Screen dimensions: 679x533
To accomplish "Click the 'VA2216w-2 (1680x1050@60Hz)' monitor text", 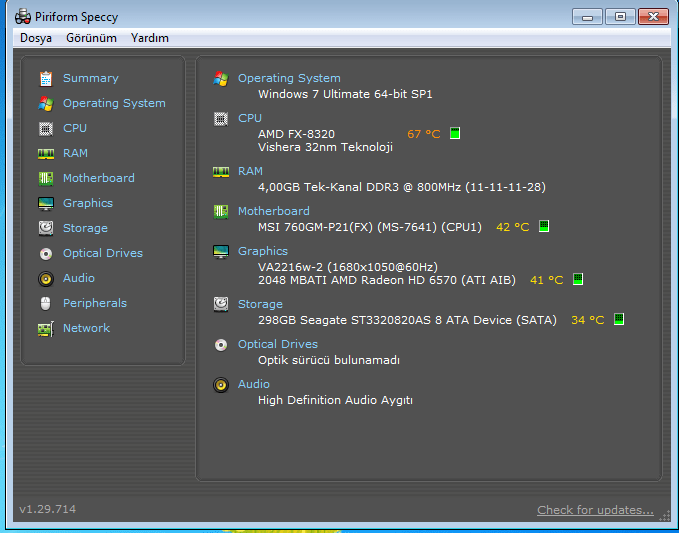I will [x=348, y=267].
